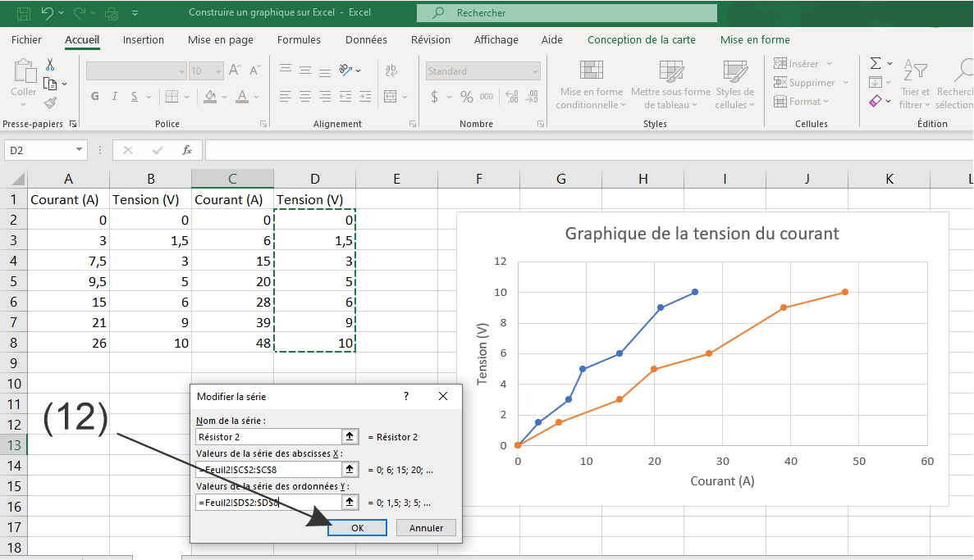Image resolution: width=974 pixels, height=560 pixels.
Task: Click the Save icon in title bar
Action: pos(24,13)
